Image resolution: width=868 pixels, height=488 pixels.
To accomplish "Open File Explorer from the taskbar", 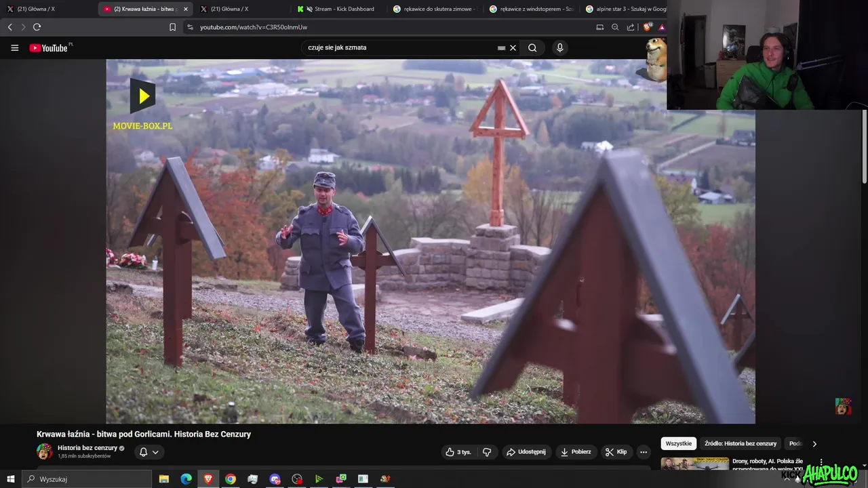I will (164, 479).
